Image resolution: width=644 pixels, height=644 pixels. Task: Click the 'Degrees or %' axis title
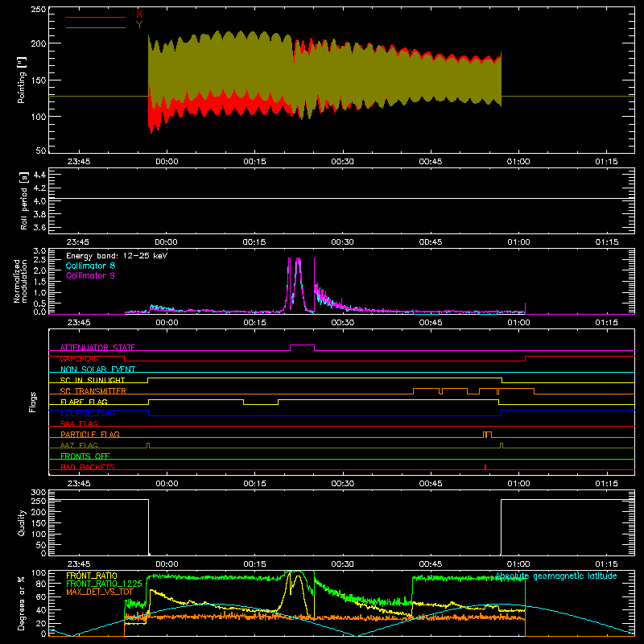click(22, 603)
